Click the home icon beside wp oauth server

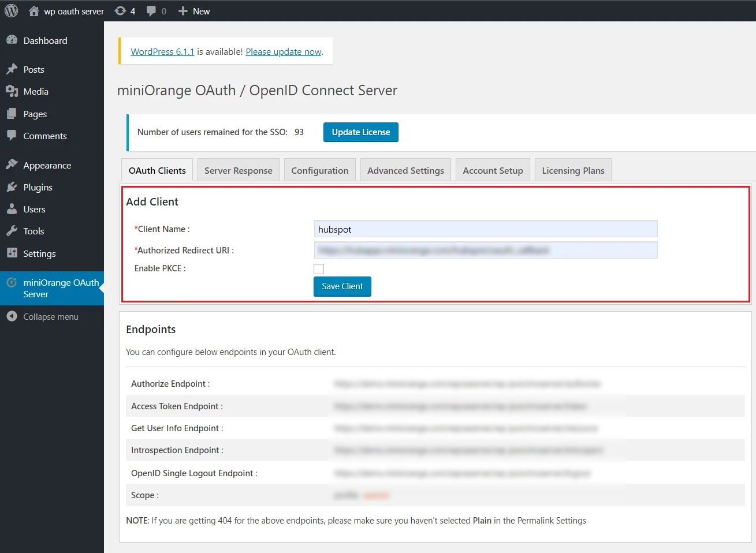(34, 11)
